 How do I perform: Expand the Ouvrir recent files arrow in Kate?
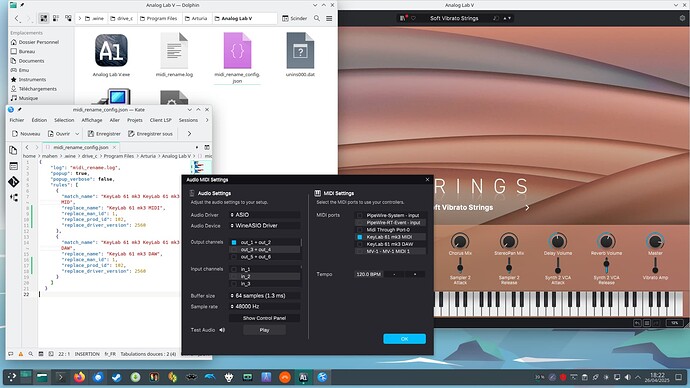point(77,134)
